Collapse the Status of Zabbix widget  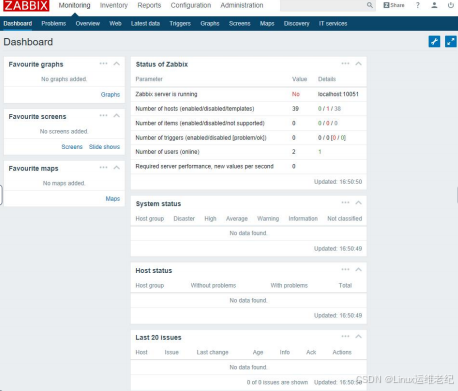click(358, 63)
